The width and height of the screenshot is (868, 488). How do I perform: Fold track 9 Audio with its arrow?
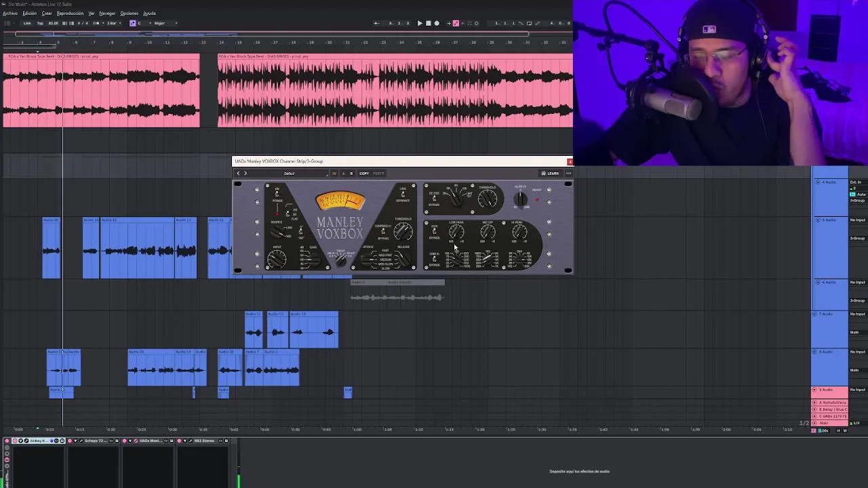(x=814, y=390)
